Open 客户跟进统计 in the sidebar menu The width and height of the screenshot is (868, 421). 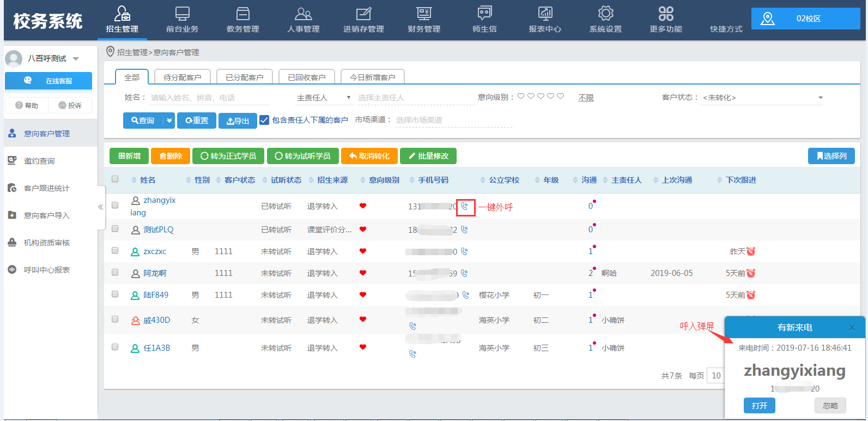tap(47, 188)
